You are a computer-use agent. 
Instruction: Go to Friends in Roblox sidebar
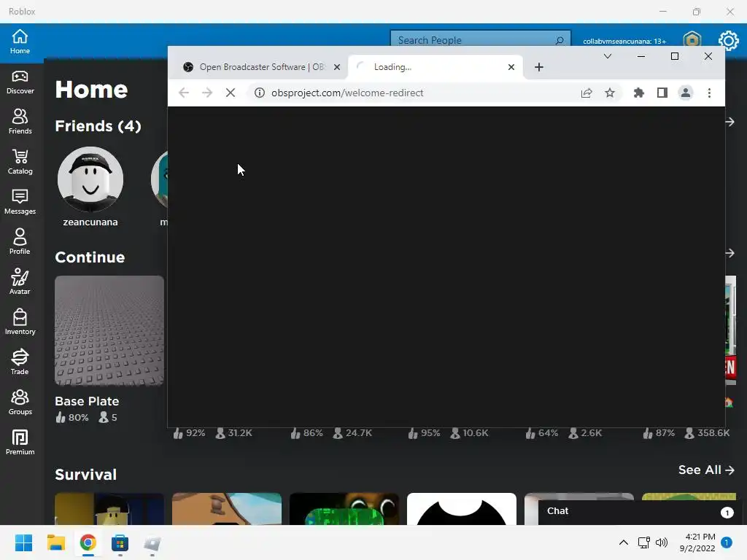[x=20, y=122]
